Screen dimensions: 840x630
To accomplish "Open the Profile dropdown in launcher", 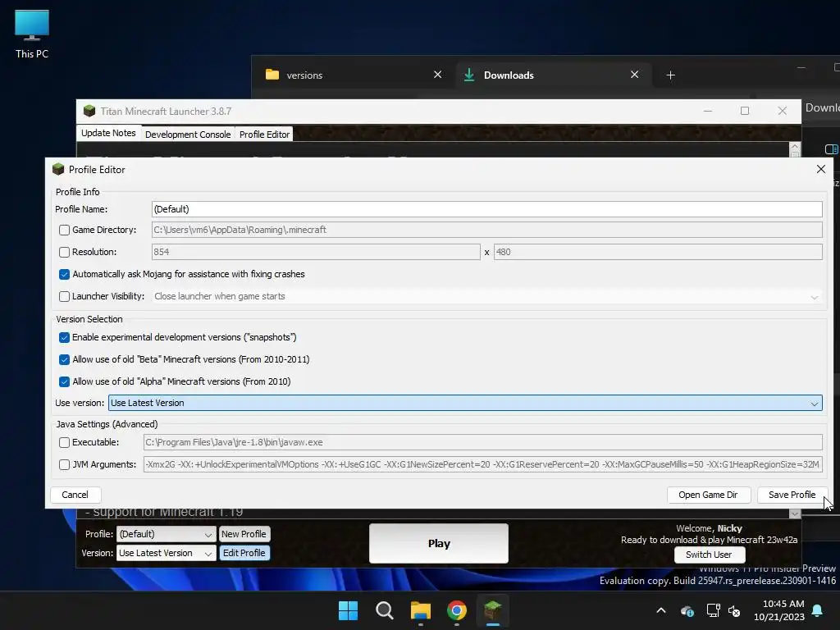I will (166, 534).
